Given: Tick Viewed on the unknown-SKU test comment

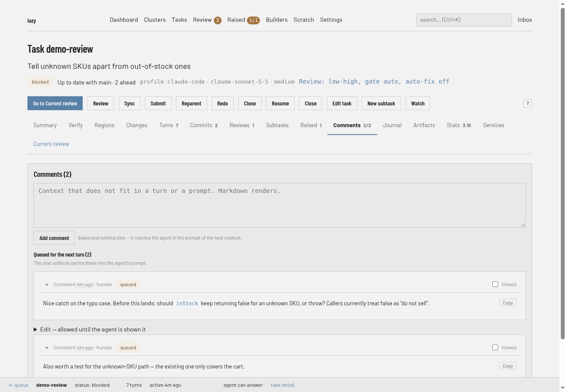Looking at the screenshot, I should click(x=495, y=348).
